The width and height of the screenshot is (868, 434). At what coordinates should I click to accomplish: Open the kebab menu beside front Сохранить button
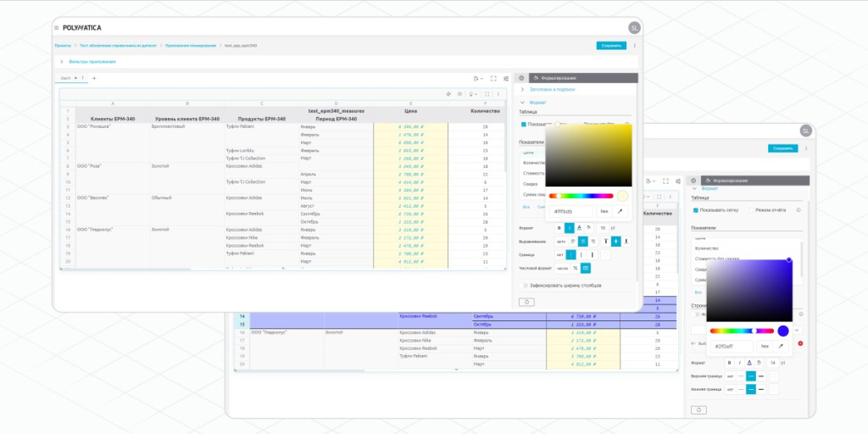tap(634, 46)
